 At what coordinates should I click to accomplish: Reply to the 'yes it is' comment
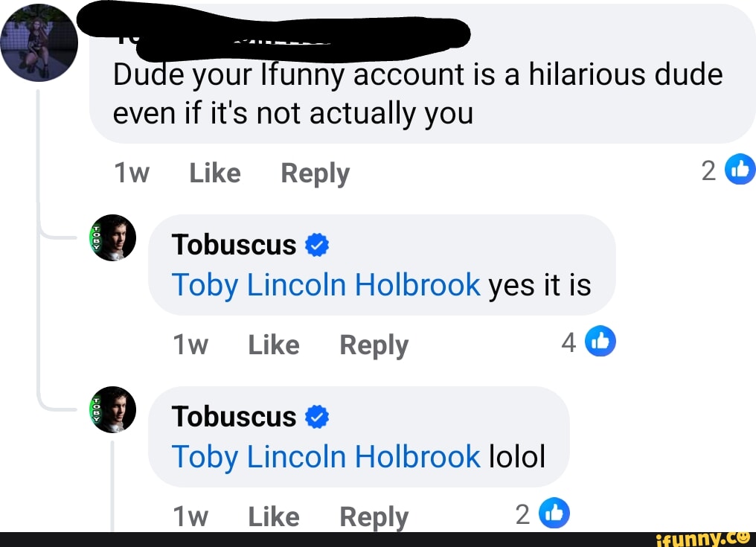pyautogui.click(x=373, y=344)
